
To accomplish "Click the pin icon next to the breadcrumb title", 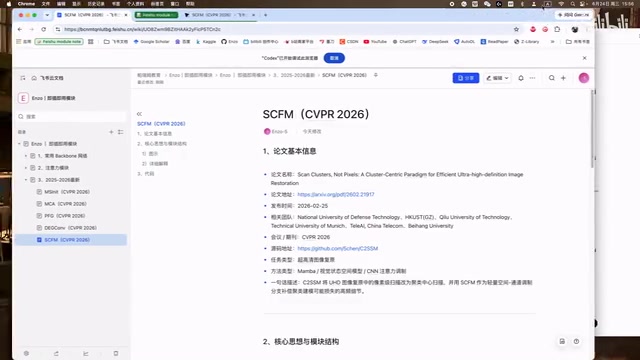I will 376,75.
